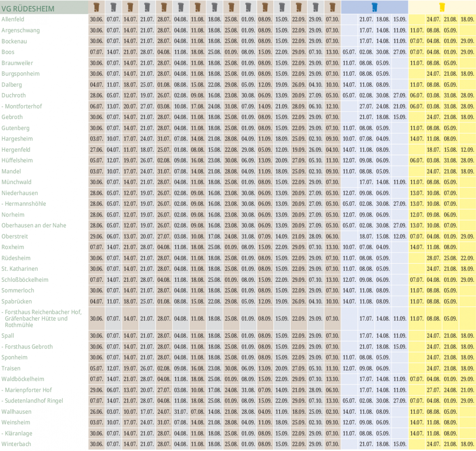Click the Spabrücken locality name
The width and height of the screenshot is (476, 451).
pos(17,302)
